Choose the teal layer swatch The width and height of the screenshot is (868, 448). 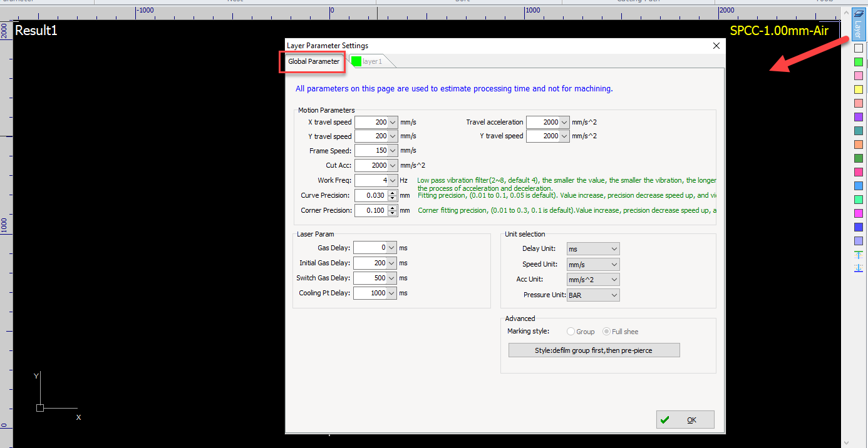click(859, 131)
